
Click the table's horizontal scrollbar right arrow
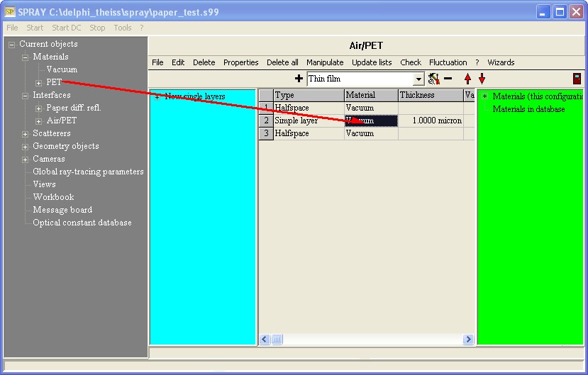click(467, 340)
